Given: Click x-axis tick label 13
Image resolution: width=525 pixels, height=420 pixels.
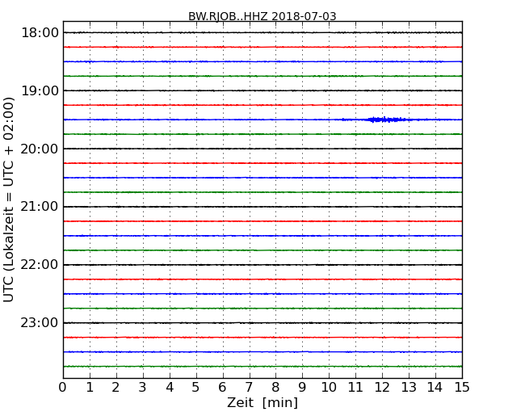Looking at the screenshot, I should tap(409, 387).
